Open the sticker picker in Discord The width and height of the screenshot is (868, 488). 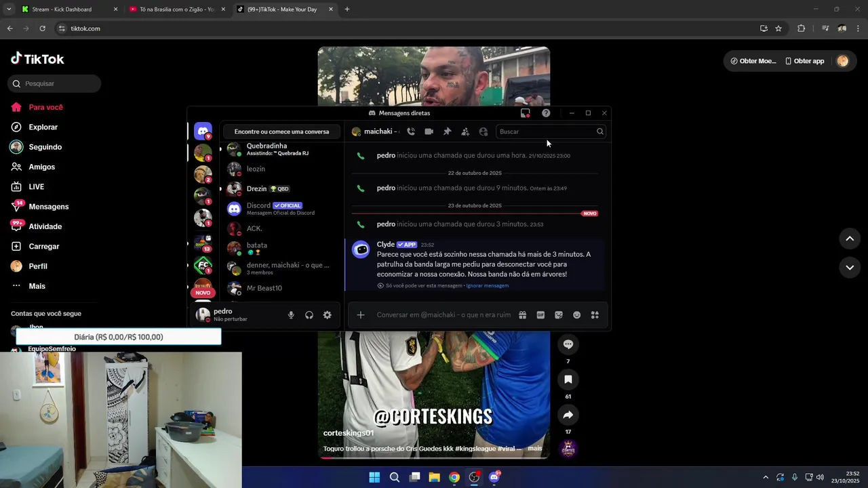coord(559,314)
